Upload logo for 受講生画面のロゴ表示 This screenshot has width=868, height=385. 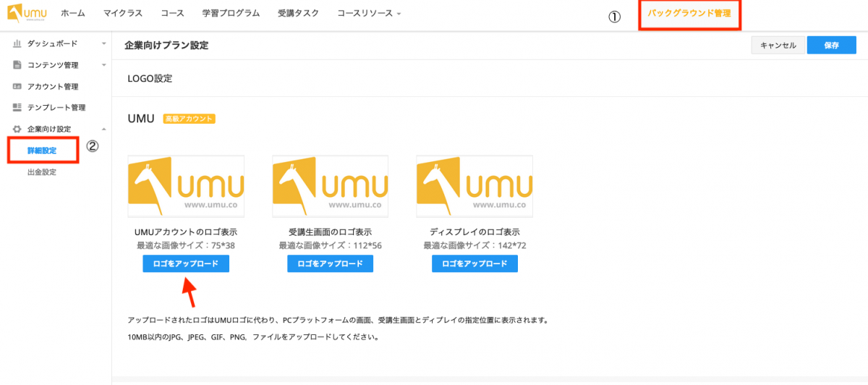point(331,263)
